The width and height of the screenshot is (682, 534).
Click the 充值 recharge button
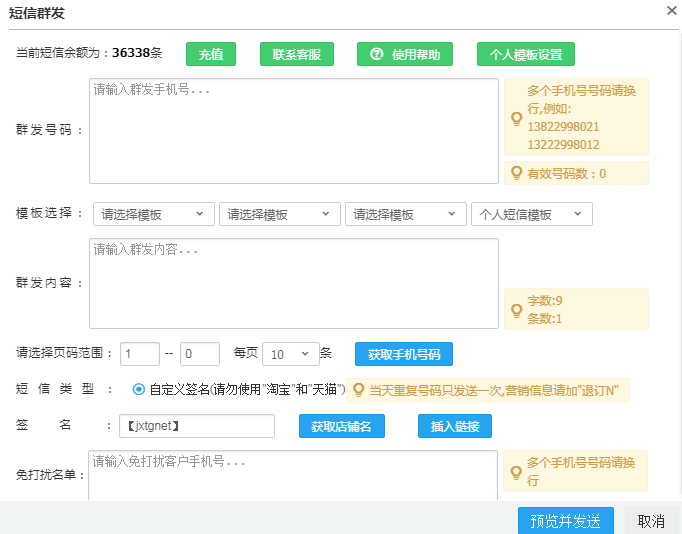coord(210,54)
